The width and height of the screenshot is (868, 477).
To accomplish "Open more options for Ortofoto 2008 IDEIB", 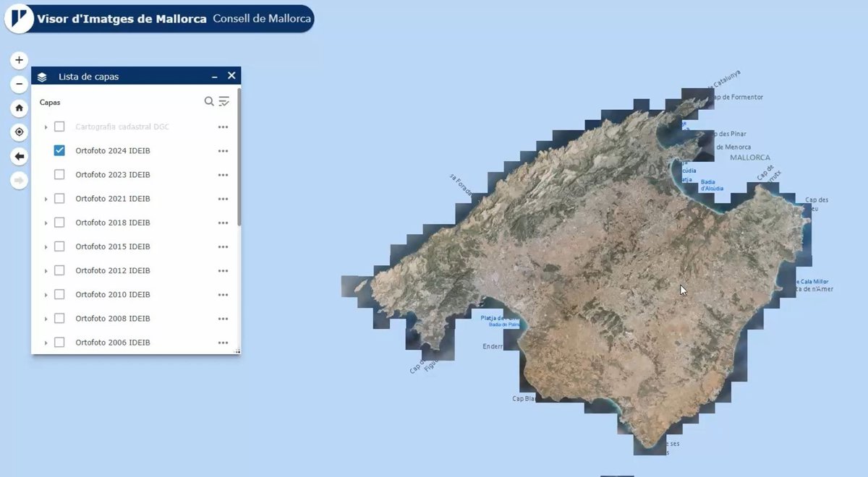I will (223, 319).
